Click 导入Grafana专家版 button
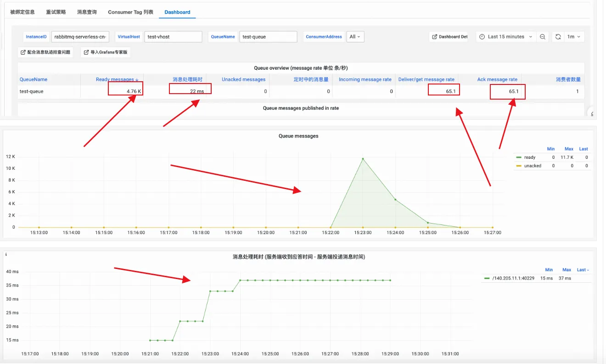The width and height of the screenshot is (606, 364). click(x=105, y=52)
